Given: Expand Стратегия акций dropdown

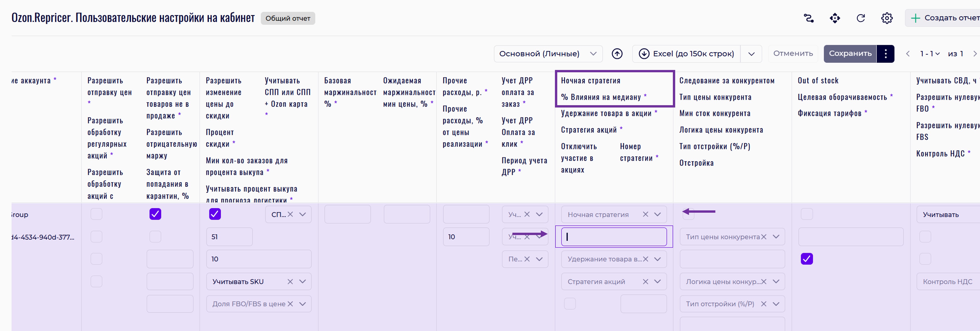Looking at the screenshot, I should click(657, 282).
